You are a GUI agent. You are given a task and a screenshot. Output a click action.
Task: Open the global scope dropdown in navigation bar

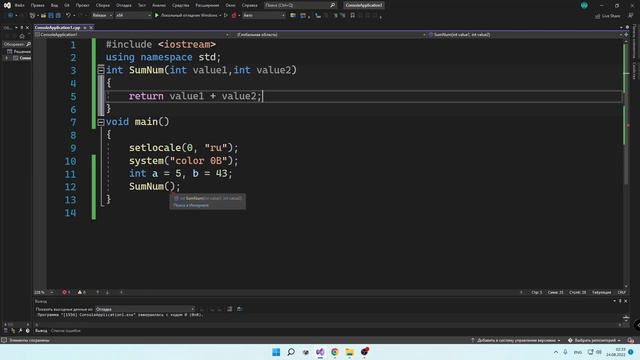point(329,35)
